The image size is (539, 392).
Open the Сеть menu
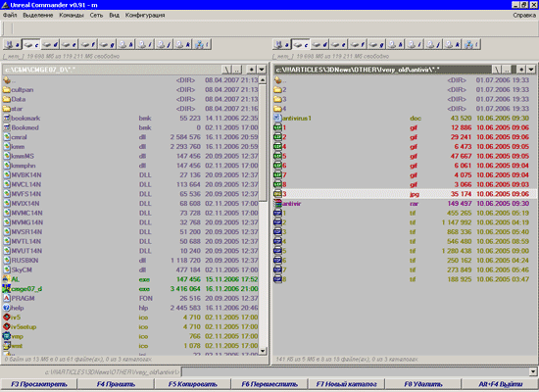click(96, 15)
